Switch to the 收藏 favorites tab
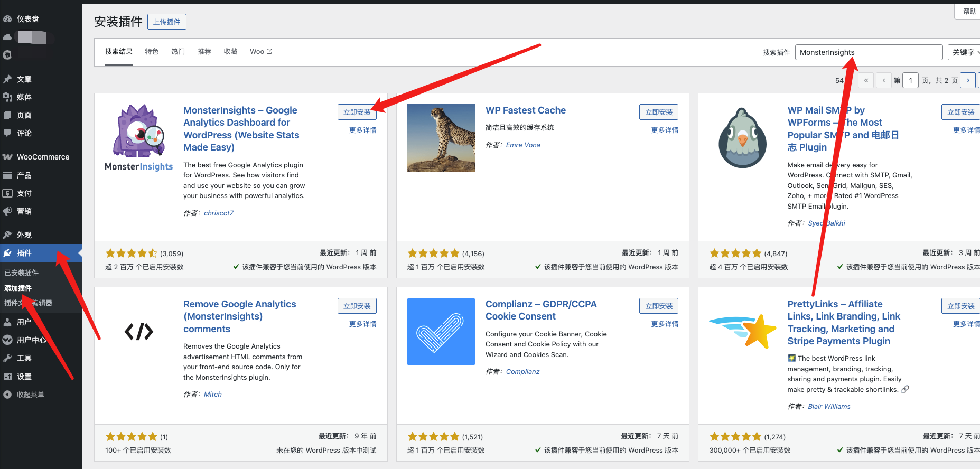The height and width of the screenshot is (469, 980). (230, 52)
